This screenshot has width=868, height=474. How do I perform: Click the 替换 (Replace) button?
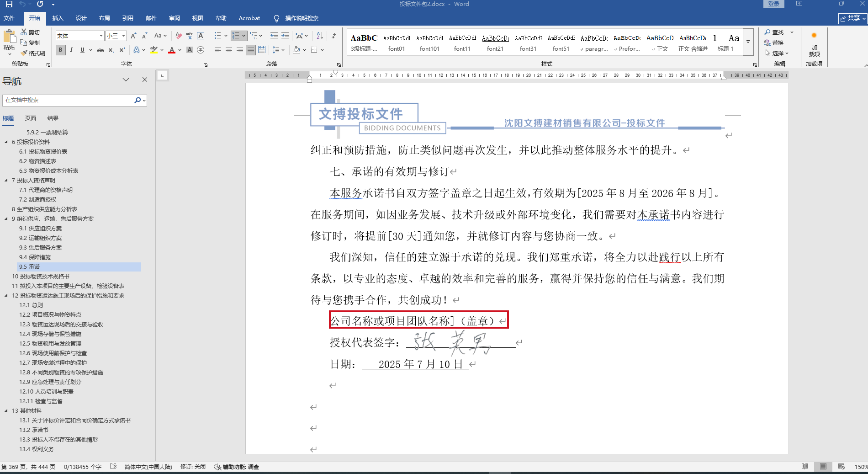774,43
